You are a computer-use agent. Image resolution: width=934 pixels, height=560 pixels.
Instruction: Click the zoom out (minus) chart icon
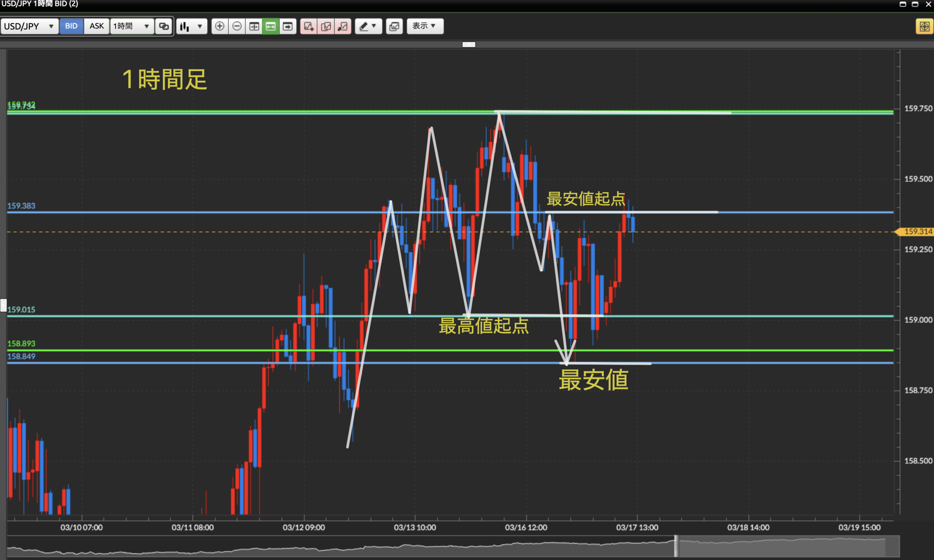237,26
